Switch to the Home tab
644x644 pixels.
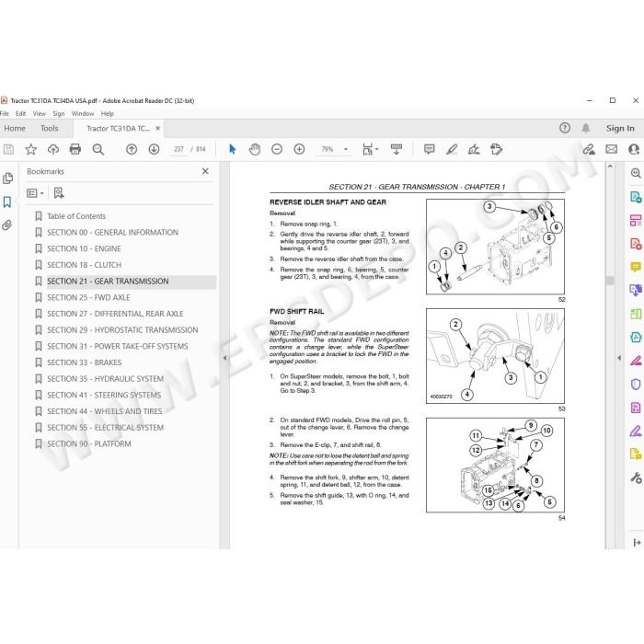pos(15,128)
